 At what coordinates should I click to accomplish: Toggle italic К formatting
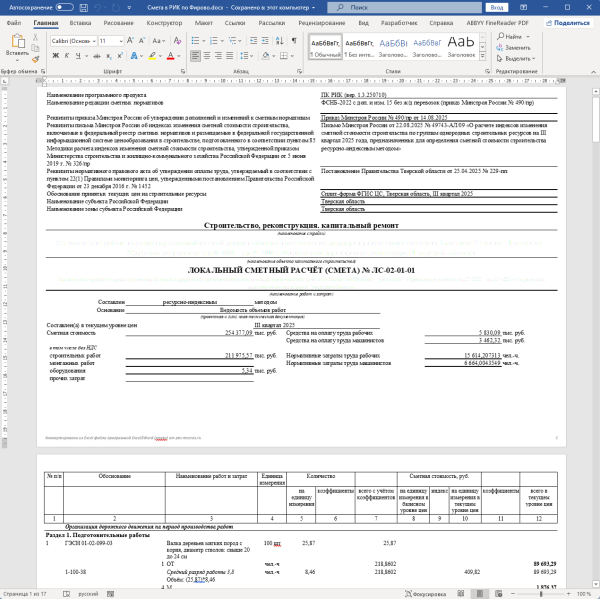(x=67, y=56)
